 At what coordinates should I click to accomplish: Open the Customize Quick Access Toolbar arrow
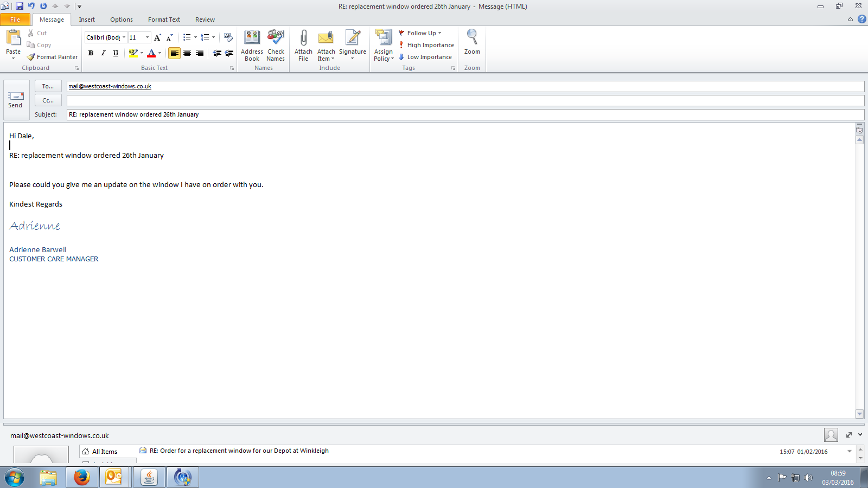tap(79, 7)
